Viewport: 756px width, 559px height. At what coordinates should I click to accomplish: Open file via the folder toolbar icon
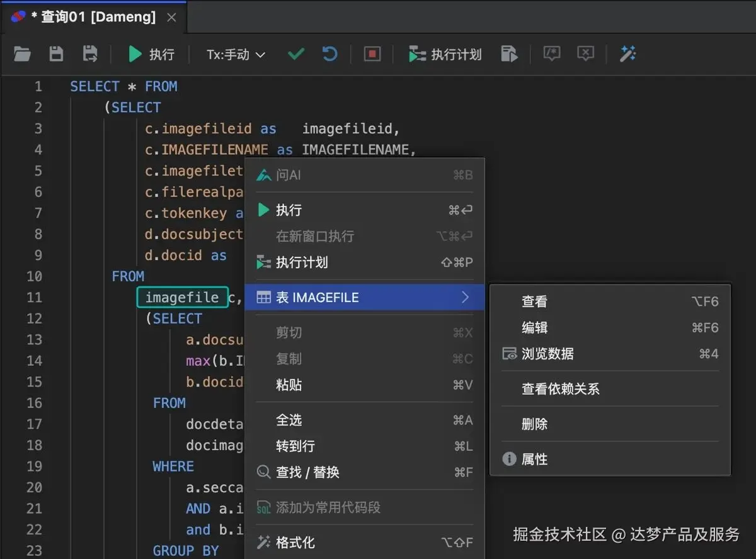(23, 54)
